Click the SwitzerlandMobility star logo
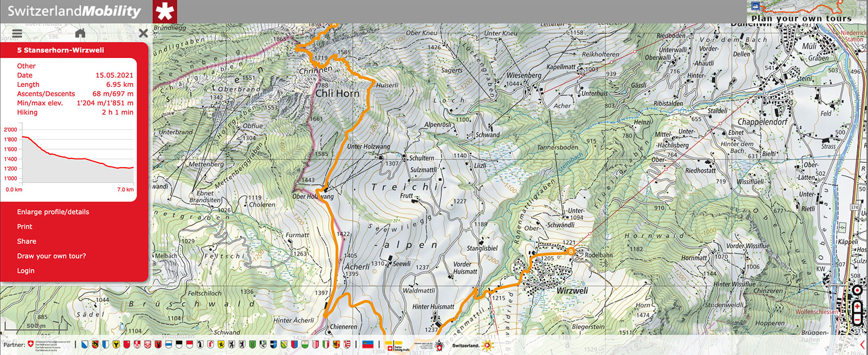Image resolution: width=868 pixels, height=355 pixels. [x=165, y=11]
